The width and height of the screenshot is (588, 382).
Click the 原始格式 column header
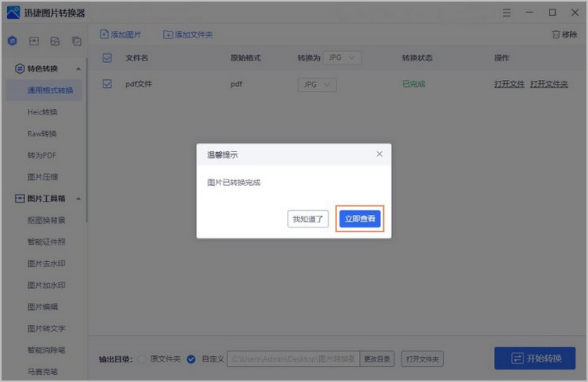tap(245, 58)
